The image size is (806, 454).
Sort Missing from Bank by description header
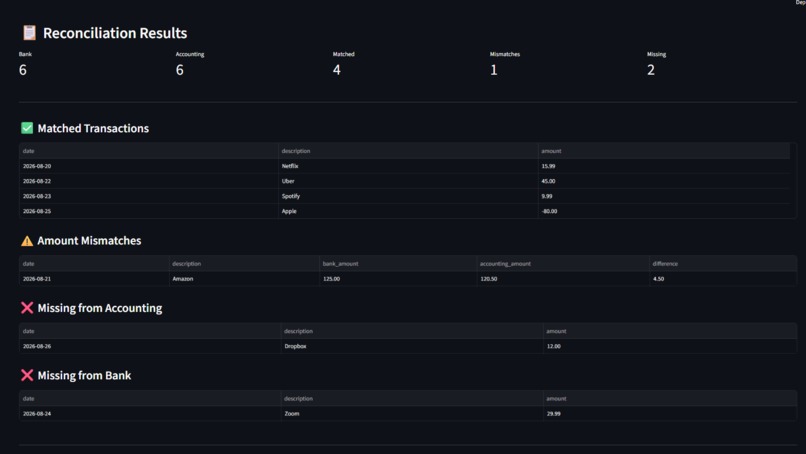(x=412, y=398)
